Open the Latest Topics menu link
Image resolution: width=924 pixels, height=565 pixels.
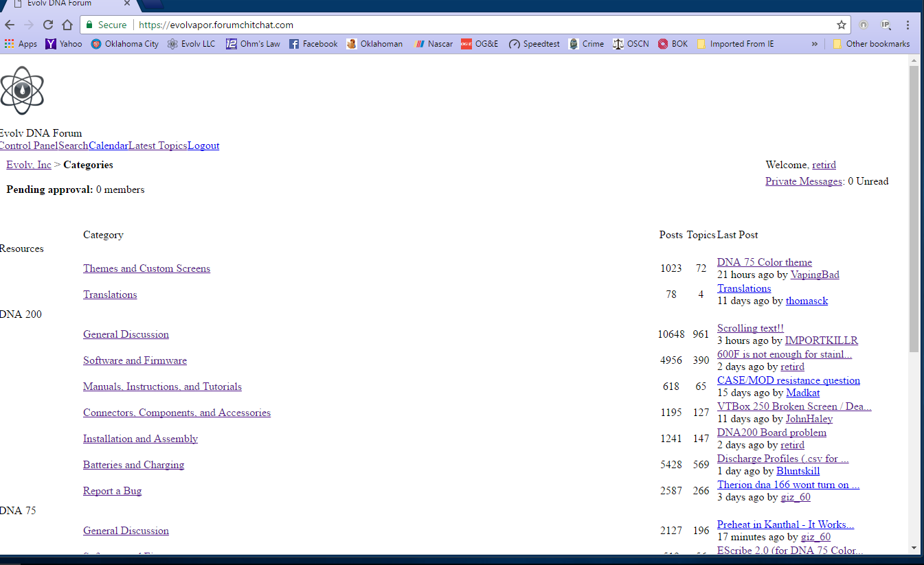click(157, 146)
